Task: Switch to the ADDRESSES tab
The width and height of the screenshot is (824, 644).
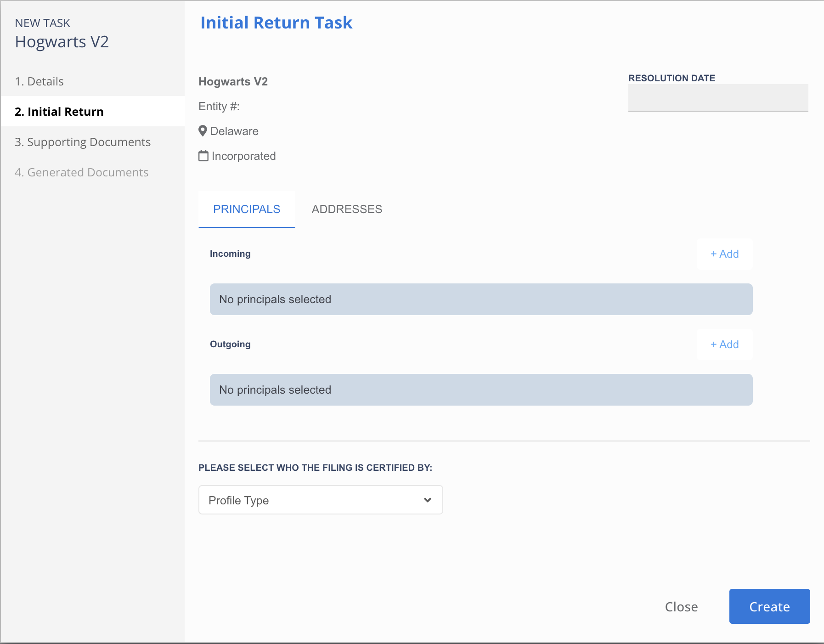Action: pos(347,209)
